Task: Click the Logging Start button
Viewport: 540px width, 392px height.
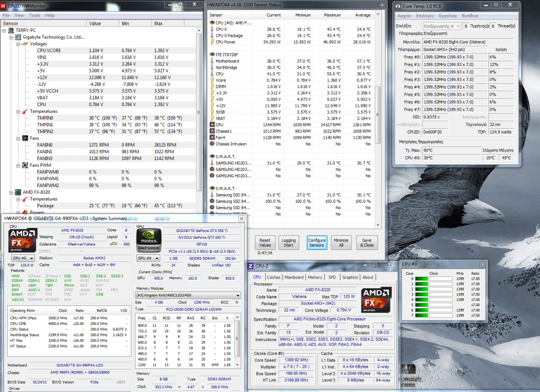Action: (x=288, y=243)
